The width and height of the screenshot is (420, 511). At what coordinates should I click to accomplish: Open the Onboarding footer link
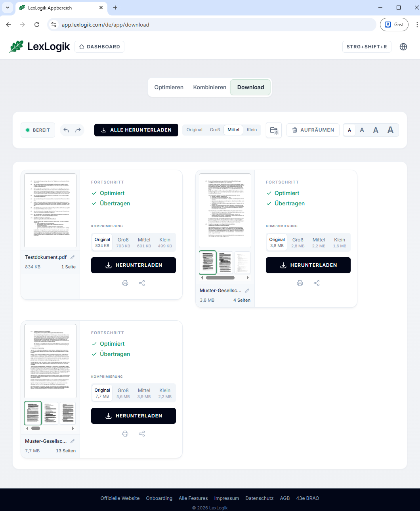pyautogui.click(x=159, y=498)
